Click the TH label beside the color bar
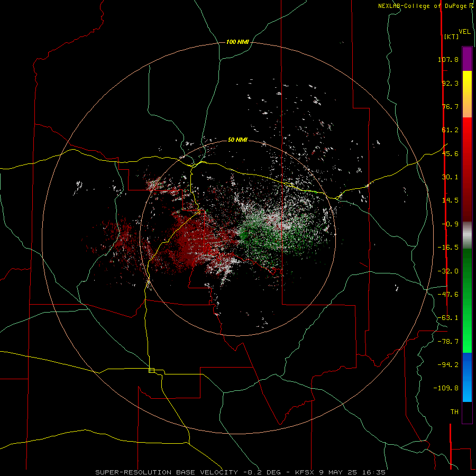 [x=454, y=412]
